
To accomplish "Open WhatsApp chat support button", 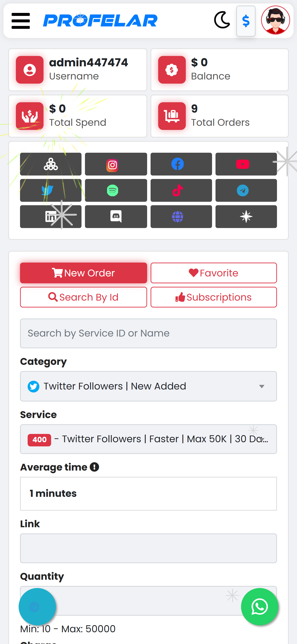I will (x=259, y=607).
